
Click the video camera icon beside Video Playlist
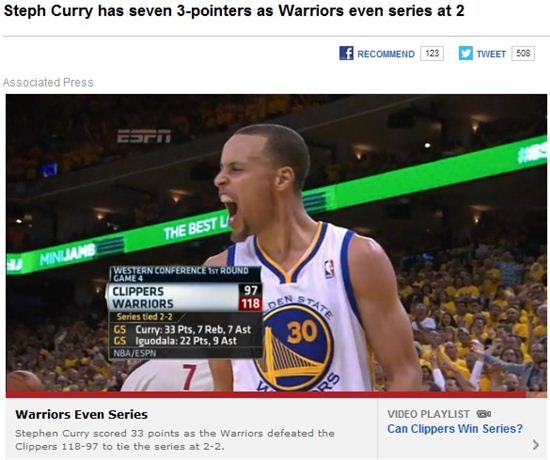click(x=483, y=414)
